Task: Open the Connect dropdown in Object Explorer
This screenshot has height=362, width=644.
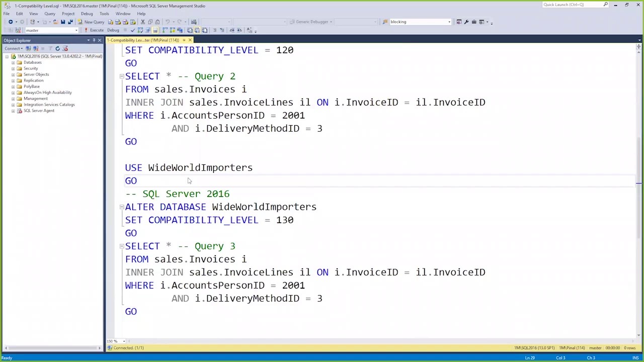Action: coord(14,48)
